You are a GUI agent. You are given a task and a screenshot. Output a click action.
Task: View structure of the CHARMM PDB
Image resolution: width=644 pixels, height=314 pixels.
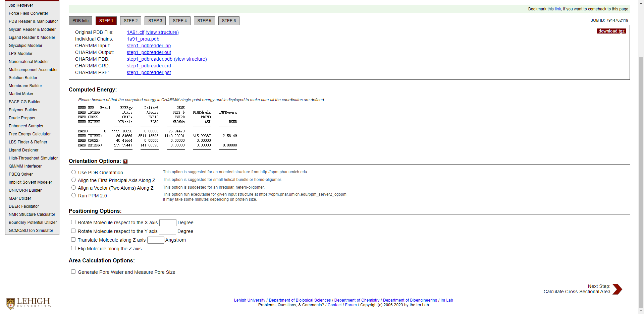coord(190,59)
